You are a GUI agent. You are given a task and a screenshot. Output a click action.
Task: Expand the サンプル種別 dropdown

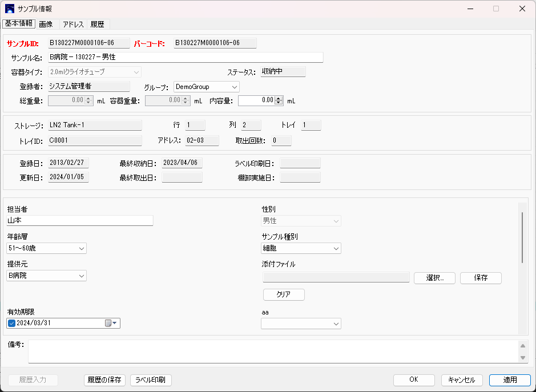point(336,248)
